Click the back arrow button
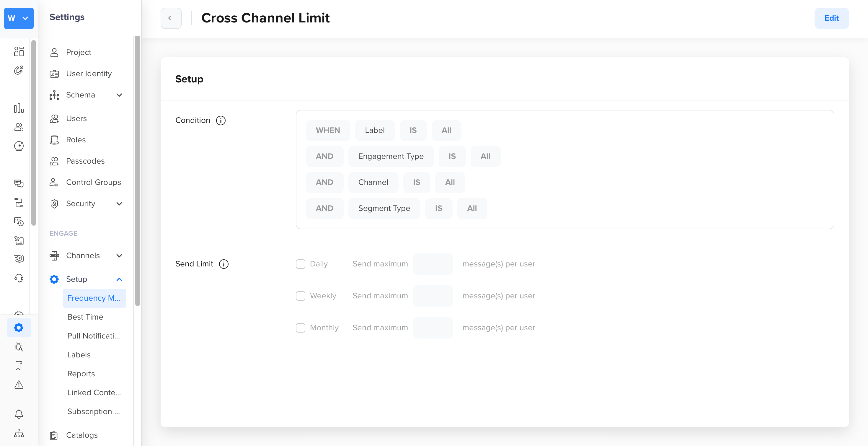 pyautogui.click(x=171, y=18)
